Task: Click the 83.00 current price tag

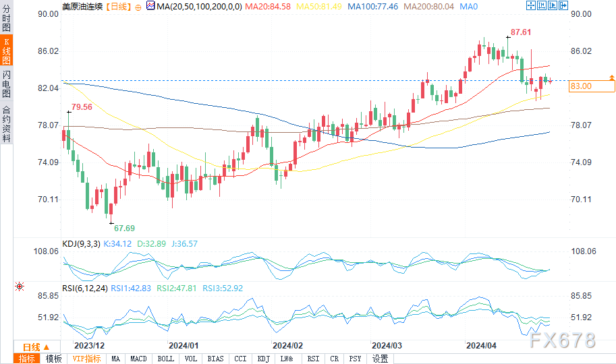Action: pos(592,86)
